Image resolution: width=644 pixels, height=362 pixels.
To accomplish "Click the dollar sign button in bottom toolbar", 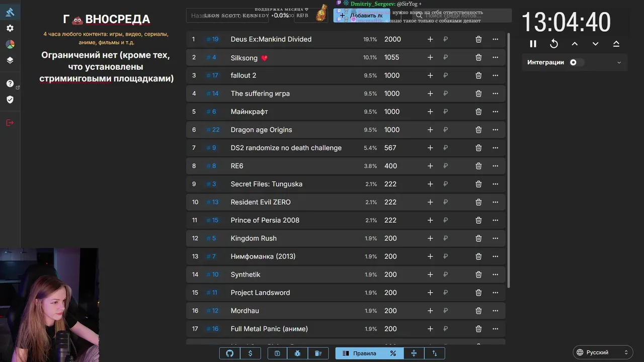I will (251, 353).
